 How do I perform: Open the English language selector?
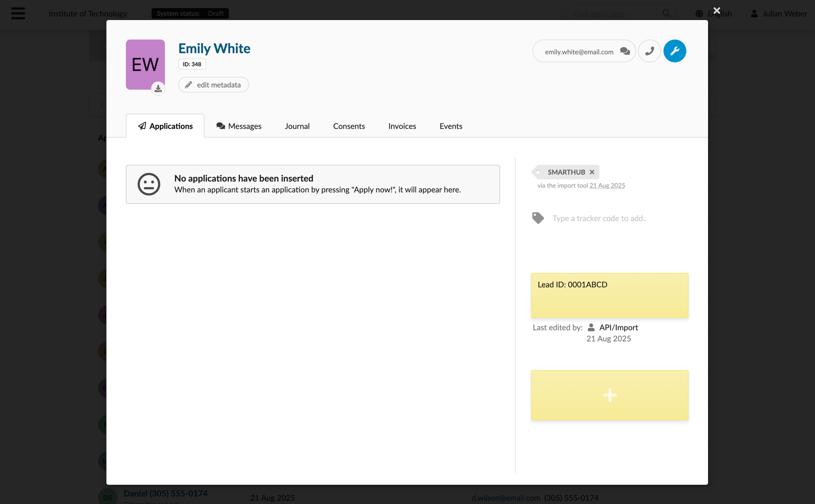point(714,14)
